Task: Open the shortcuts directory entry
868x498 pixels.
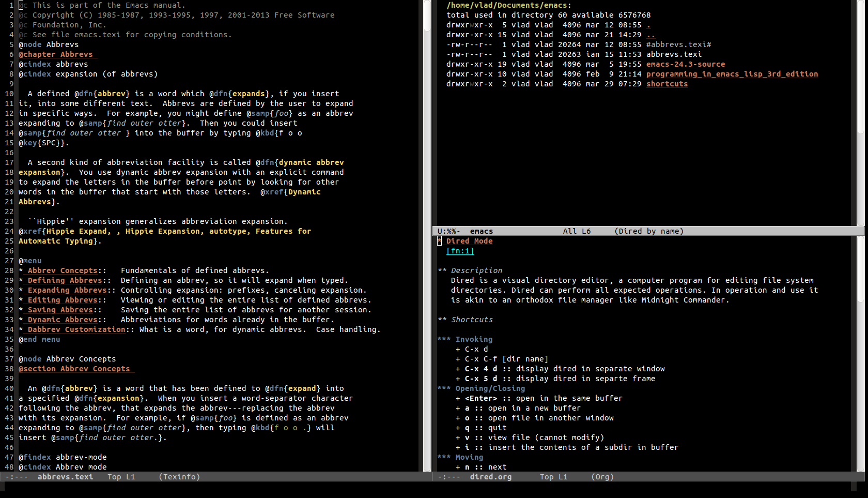Action: pos(667,84)
